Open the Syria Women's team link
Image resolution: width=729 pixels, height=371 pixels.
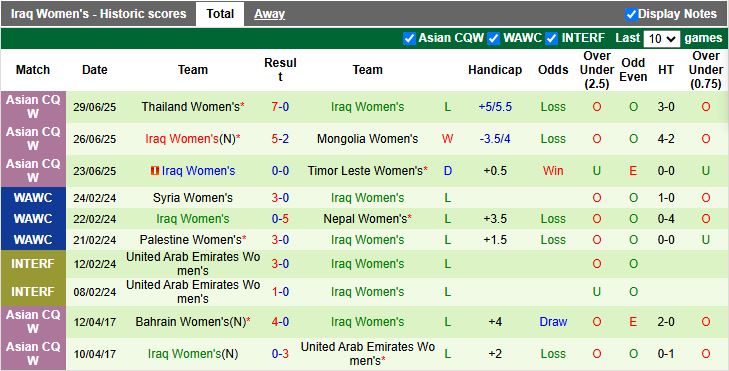(x=192, y=198)
